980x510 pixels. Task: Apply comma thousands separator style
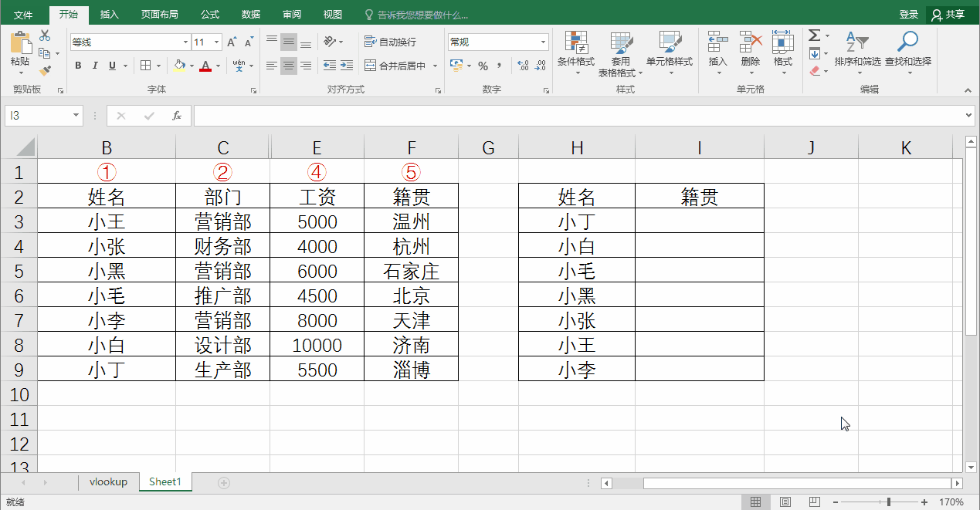(499, 66)
